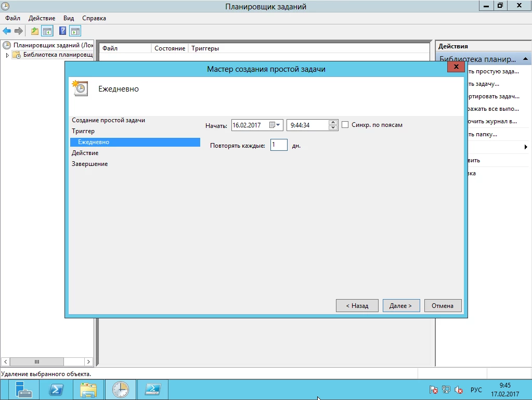Viewport: 532px width, 400px height.
Task: Collapse the Библиотека планировщика actions section
Action: (x=526, y=59)
